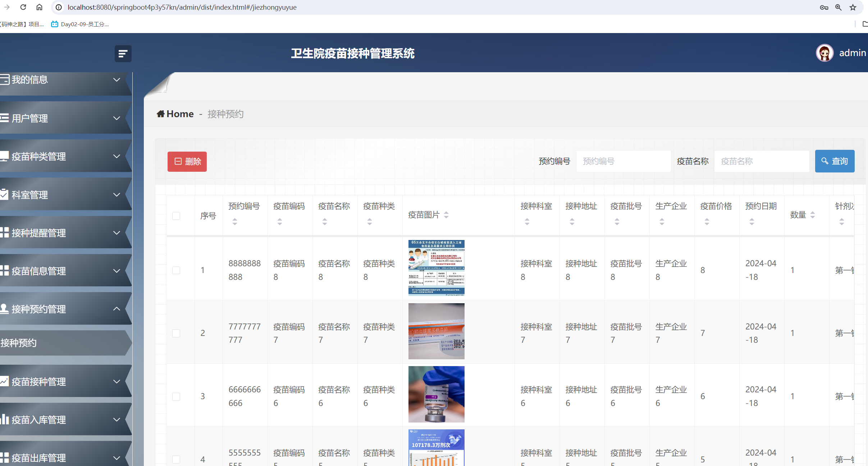Open 用户管理 menu label
This screenshot has width=868, height=466.
(30, 118)
